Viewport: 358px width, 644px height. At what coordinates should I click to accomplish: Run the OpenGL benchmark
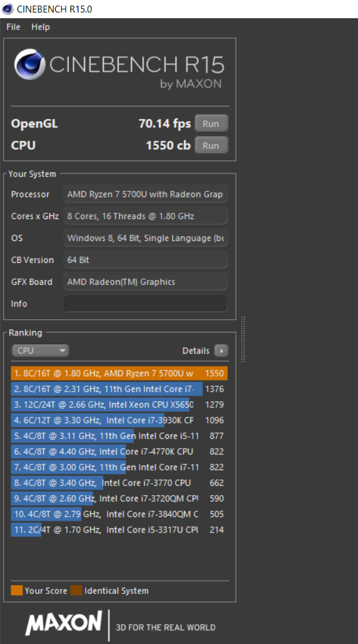point(211,124)
